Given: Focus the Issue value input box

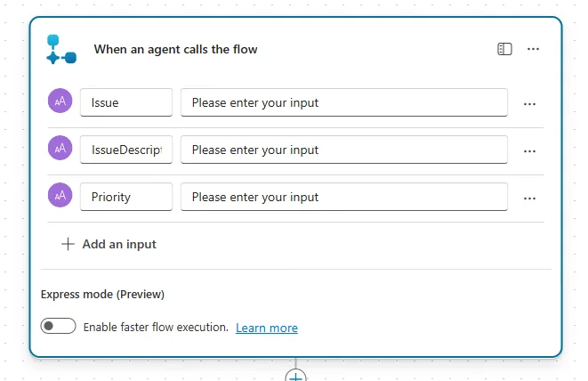Looking at the screenshot, I should pyautogui.click(x=344, y=102).
